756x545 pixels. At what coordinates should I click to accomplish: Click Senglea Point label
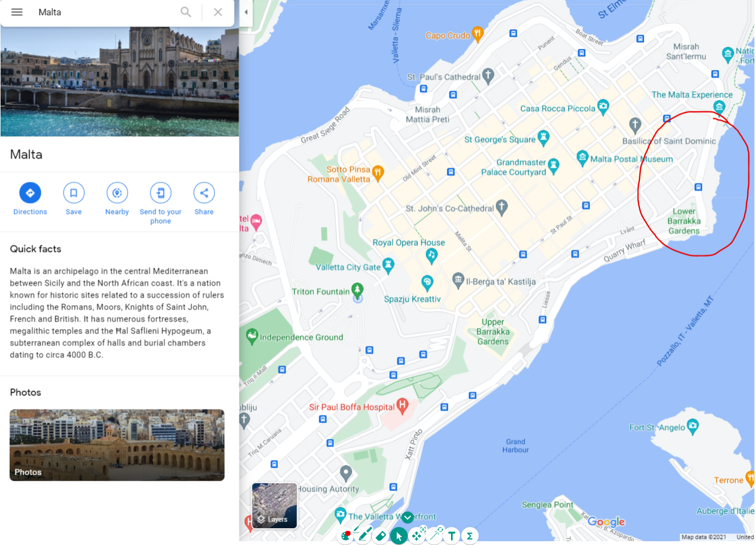[x=548, y=505]
